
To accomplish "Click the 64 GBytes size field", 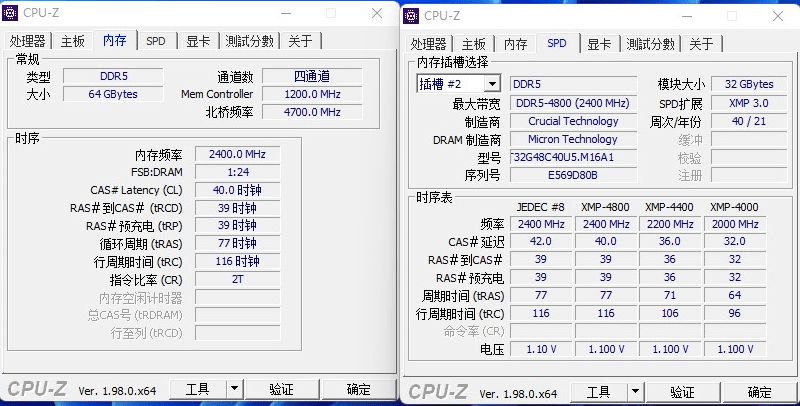I will [113, 94].
